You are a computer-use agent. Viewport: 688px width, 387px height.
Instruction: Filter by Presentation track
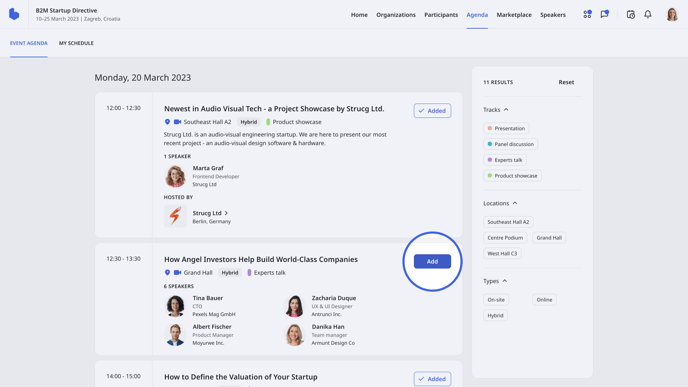[506, 128]
